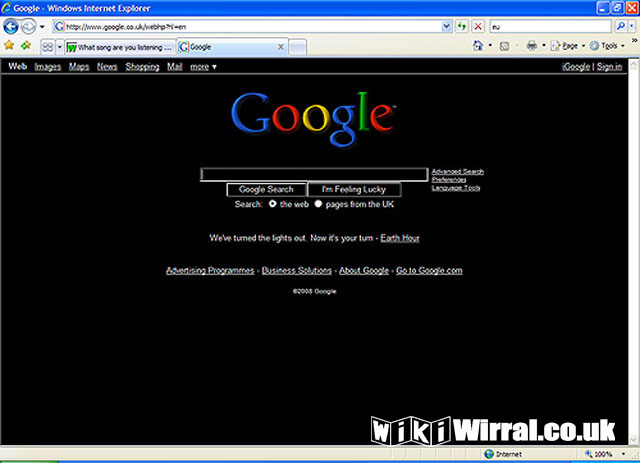Open Google Shopping link
Image resolution: width=640 pixels, height=463 pixels.
point(142,67)
